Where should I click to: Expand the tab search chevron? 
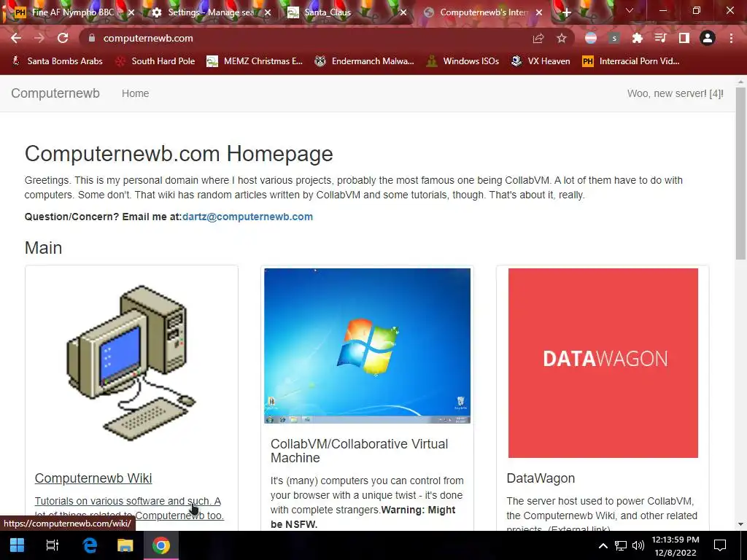tap(630, 10)
